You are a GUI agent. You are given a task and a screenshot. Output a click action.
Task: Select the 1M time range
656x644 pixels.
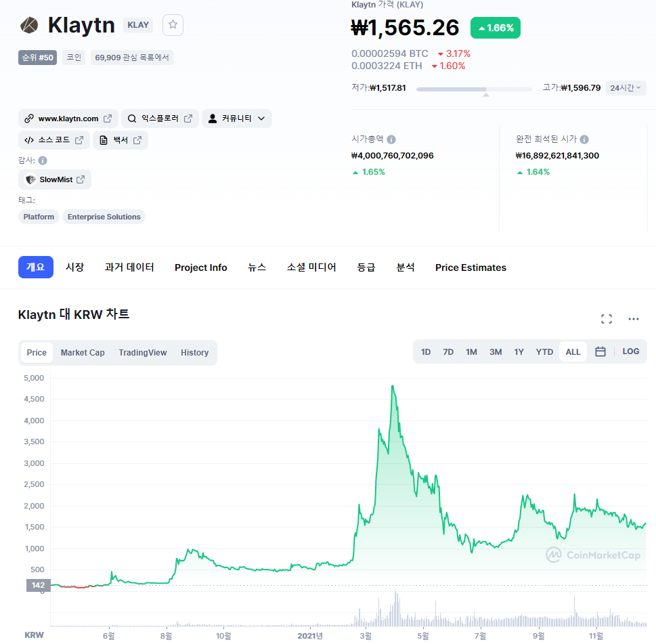tap(471, 352)
